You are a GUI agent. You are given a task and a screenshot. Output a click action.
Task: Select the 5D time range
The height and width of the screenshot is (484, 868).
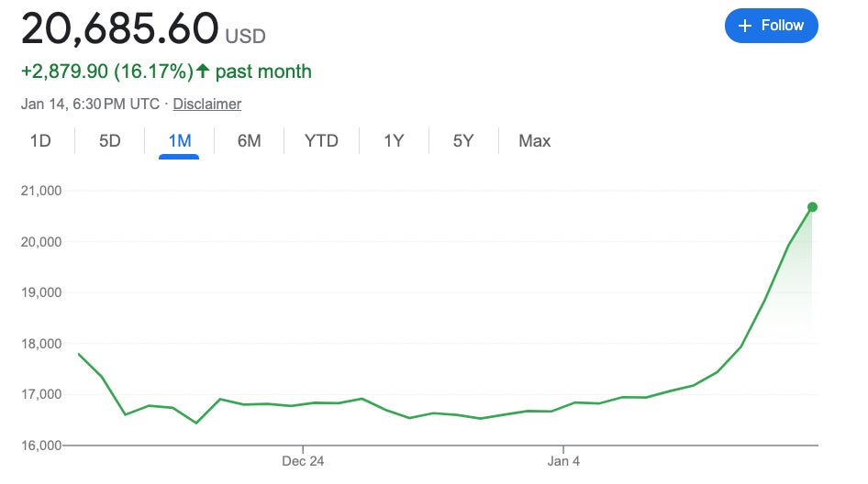(x=110, y=141)
